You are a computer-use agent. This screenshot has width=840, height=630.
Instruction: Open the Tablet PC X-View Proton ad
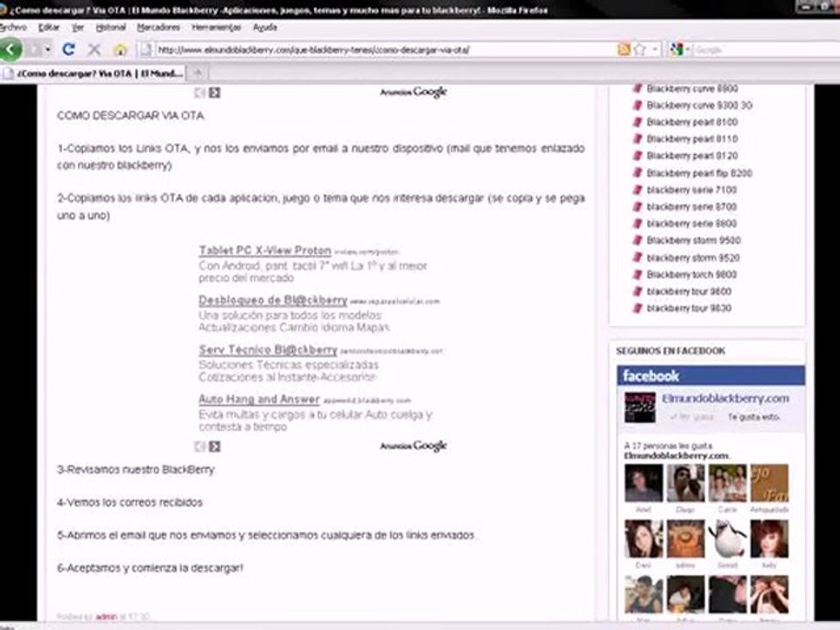(264, 250)
